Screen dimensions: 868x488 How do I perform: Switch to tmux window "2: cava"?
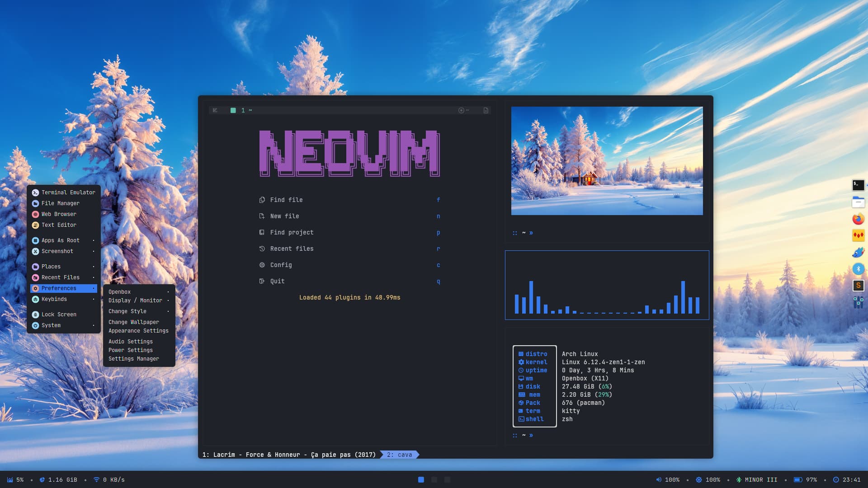click(400, 455)
